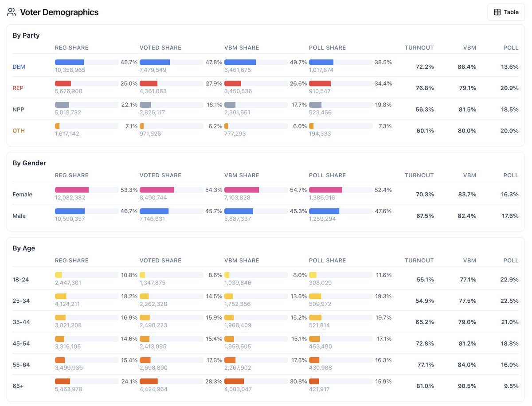Click Male poll value 17.6%
Viewport: 532px width, 406px height.
pos(510,216)
